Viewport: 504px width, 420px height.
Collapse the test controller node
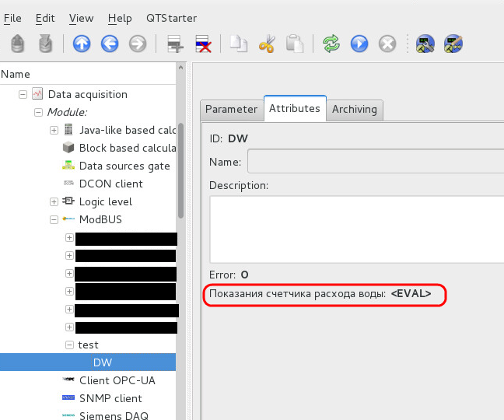[69, 345]
